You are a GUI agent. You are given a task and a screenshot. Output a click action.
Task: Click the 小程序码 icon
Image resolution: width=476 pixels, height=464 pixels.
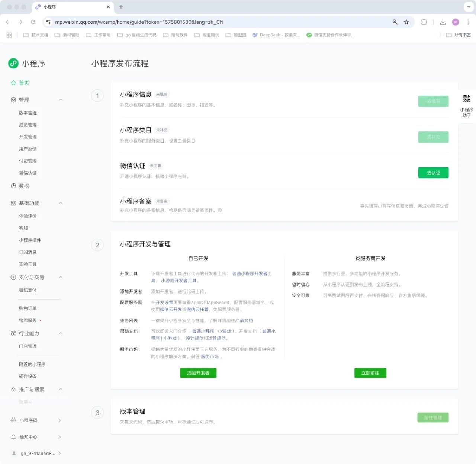[x=13, y=420]
